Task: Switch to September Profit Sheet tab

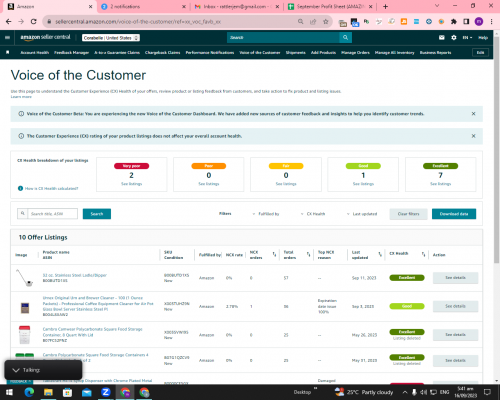Action: pos(330,7)
